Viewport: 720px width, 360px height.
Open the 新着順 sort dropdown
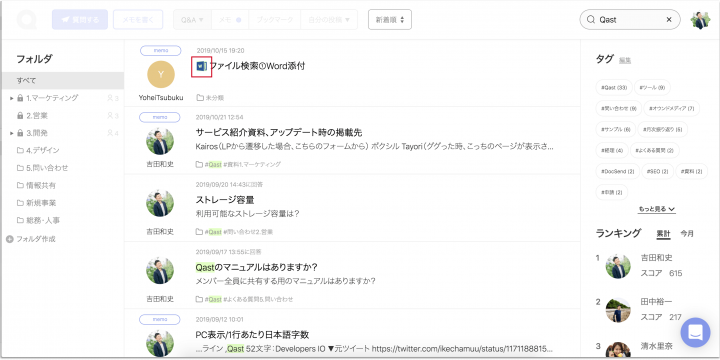click(390, 20)
